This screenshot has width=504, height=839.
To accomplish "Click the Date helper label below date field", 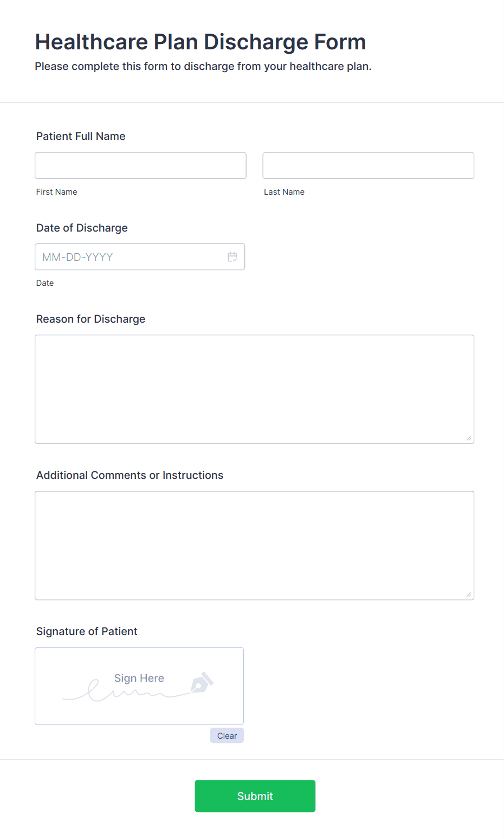I will (x=45, y=283).
